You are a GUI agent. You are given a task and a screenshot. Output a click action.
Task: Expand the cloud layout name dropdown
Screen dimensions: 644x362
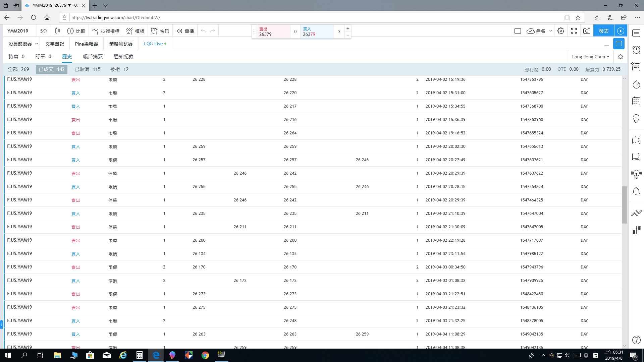551,31
